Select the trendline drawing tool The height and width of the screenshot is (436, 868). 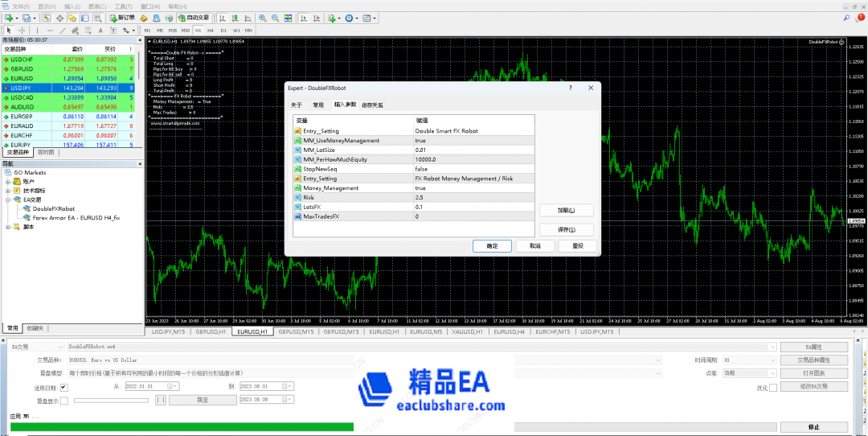(63, 30)
